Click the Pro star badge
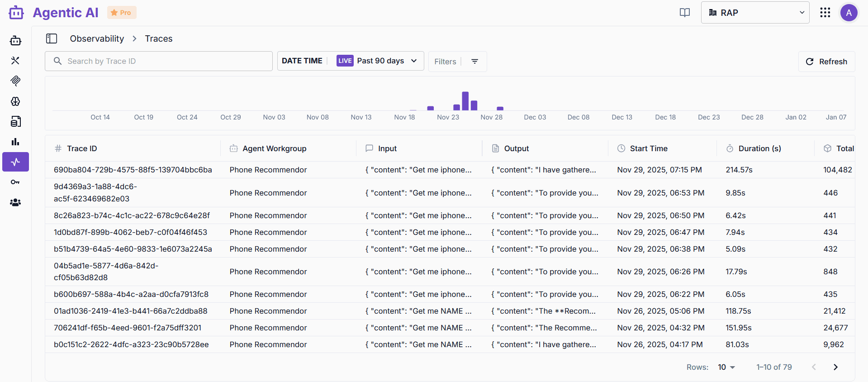The image size is (868, 382). click(122, 13)
